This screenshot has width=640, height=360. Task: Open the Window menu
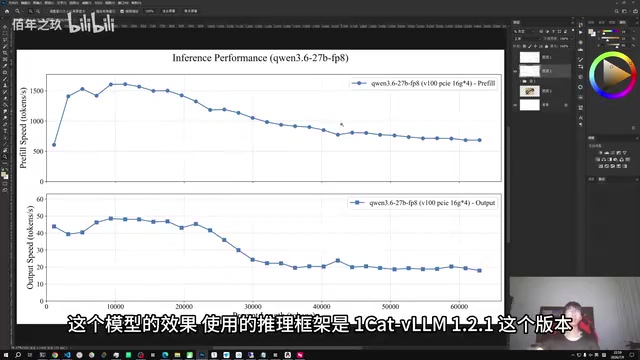tap(122, 2)
